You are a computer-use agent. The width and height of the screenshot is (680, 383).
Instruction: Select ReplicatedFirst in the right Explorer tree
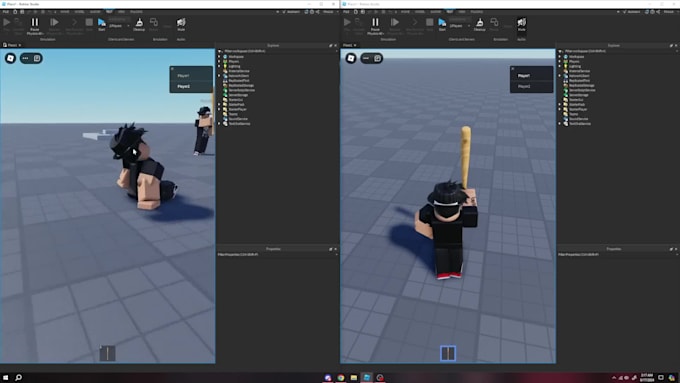click(x=579, y=80)
